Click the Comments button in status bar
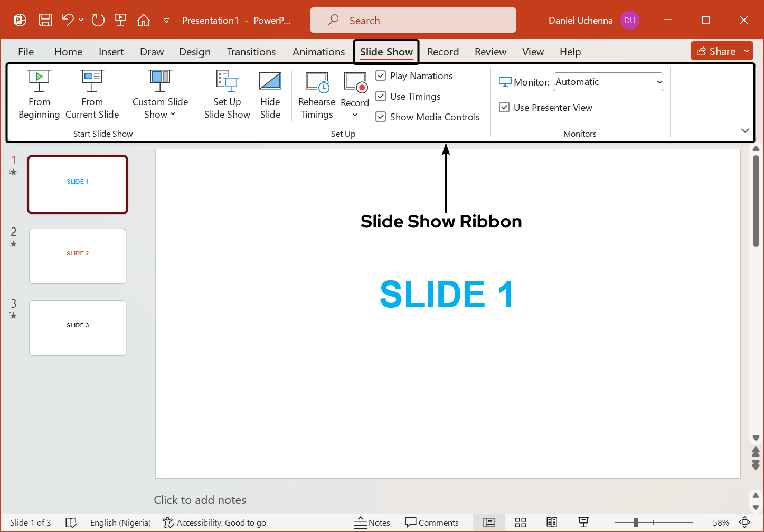Viewport: 764px width, 532px height. coord(432,522)
